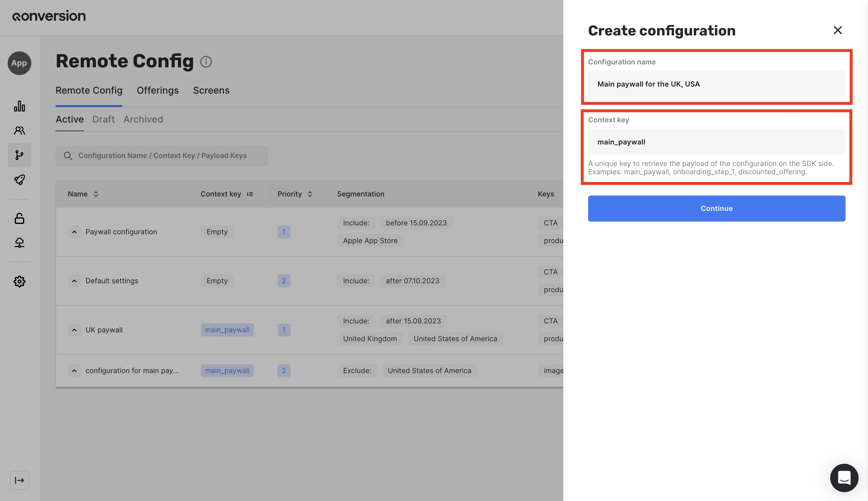This screenshot has height=501, width=868.
Task: Click the Configuration name input field
Action: 716,84
